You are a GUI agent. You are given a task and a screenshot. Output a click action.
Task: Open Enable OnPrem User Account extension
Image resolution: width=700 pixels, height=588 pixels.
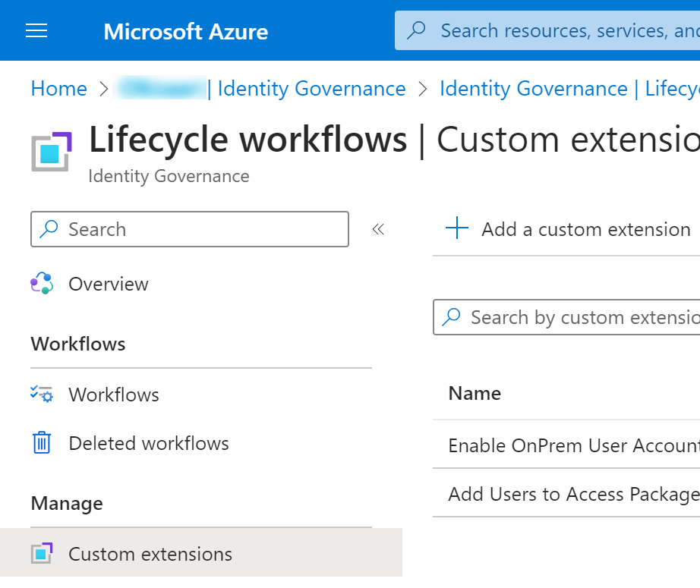pyautogui.click(x=574, y=445)
